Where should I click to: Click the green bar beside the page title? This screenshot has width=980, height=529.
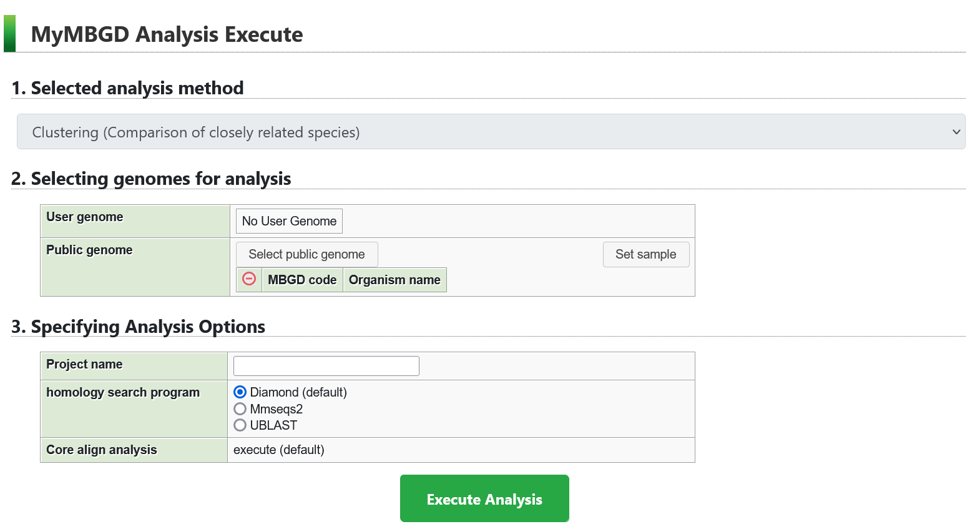coord(9,34)
